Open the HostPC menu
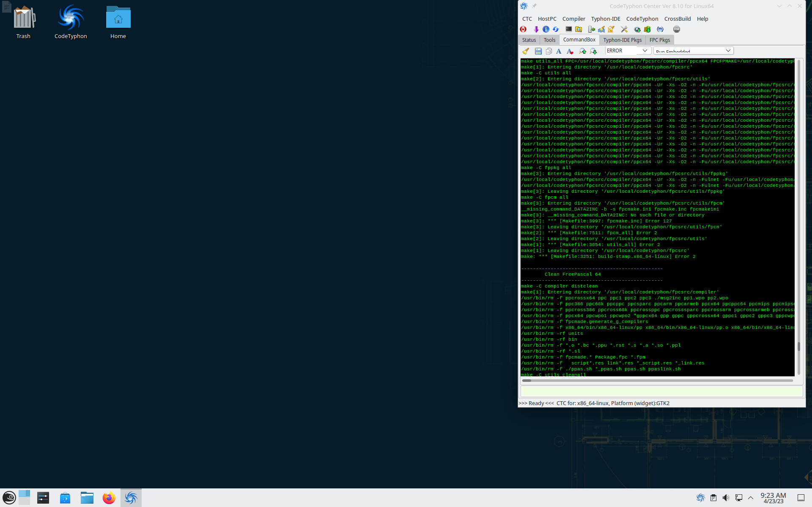This screenshot has width=812, height=507. coord(547,19)
